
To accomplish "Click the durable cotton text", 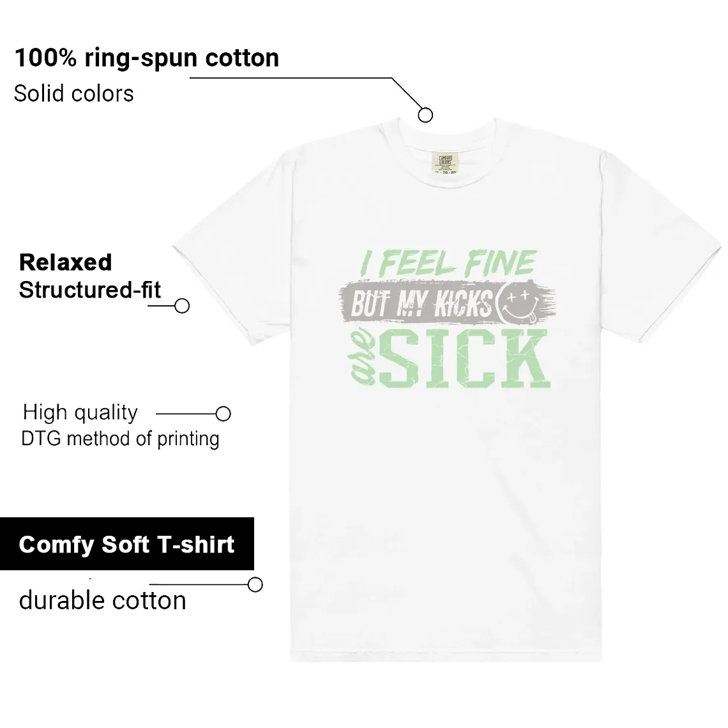I will 103,600.
